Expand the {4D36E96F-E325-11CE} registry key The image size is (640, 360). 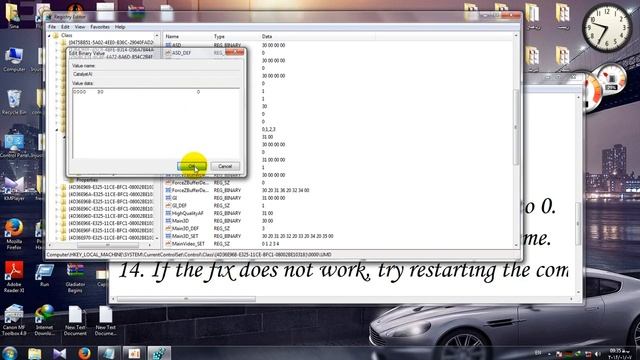pos(57,230)
